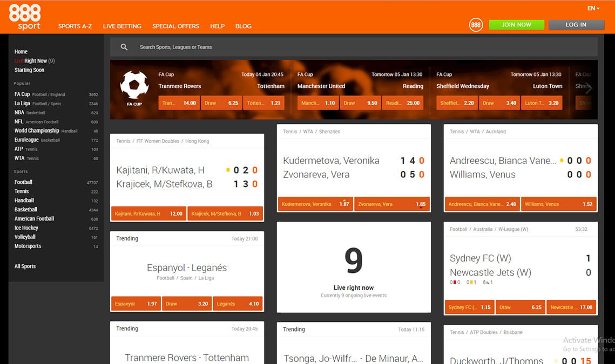
Task: Click the Log In button
Action: [x=576, y=25]
